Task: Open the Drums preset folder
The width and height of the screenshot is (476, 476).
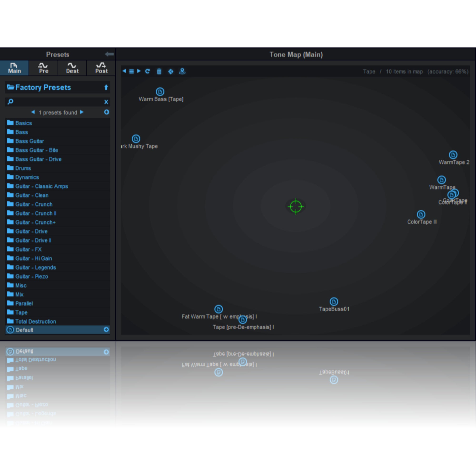Action: [57, 168]
